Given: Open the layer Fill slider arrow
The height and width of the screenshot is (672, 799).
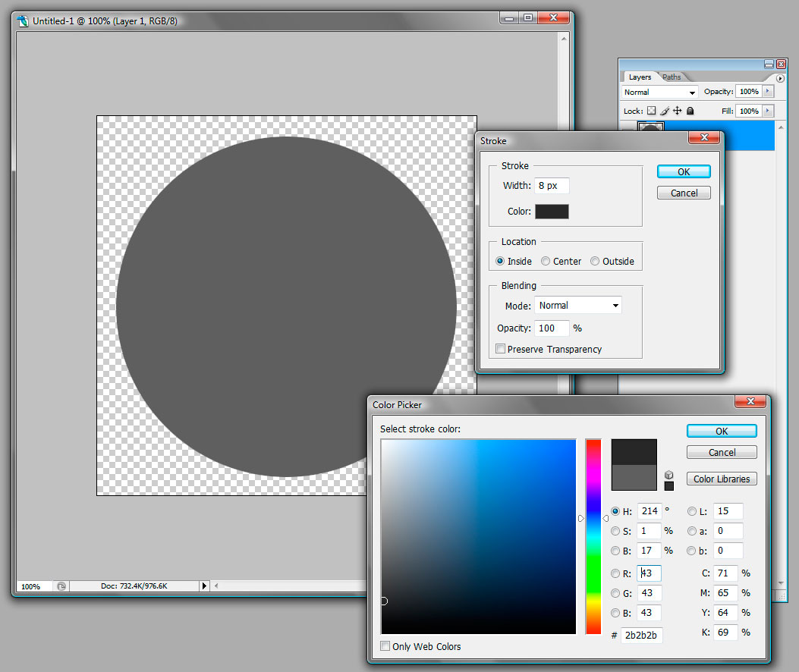Looking at the screenshot, I should [x=768, y=111].
